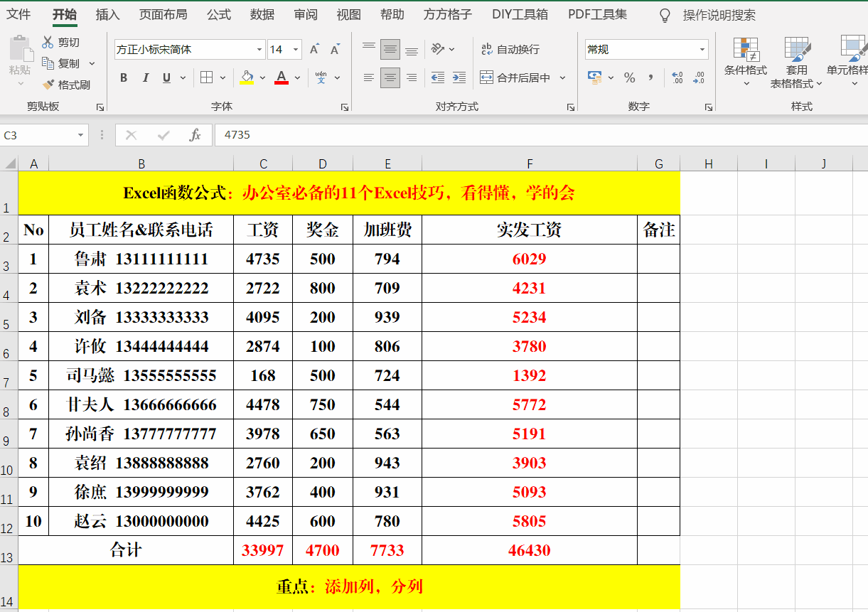Image resolution: width=868 pixels, height=612 pixels.
Task: Apply red font color
Action: 282,77
